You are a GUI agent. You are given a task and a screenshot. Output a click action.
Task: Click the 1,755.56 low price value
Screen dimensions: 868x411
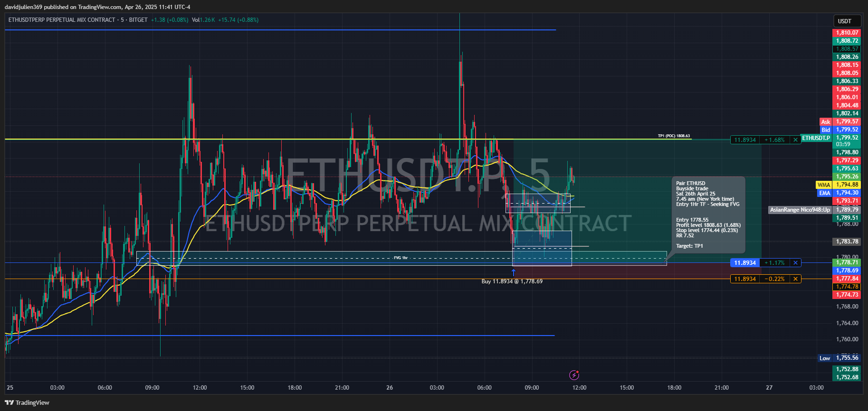[847, 358]
